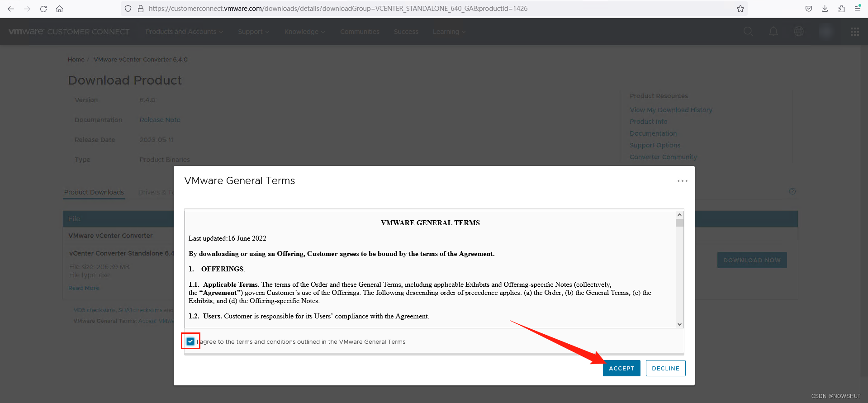Open the browser downloads icon

click(x=825, y=9)
